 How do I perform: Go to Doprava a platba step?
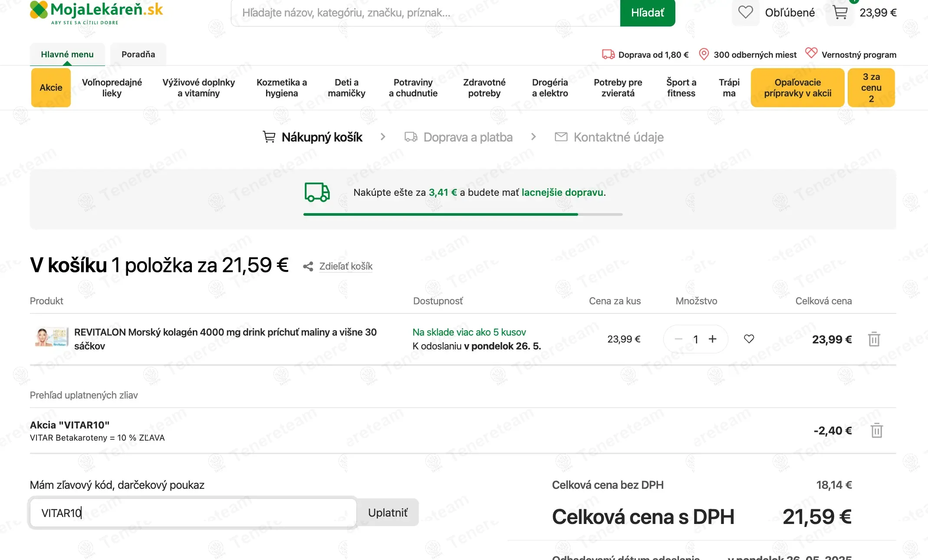[x=468, y=137]
